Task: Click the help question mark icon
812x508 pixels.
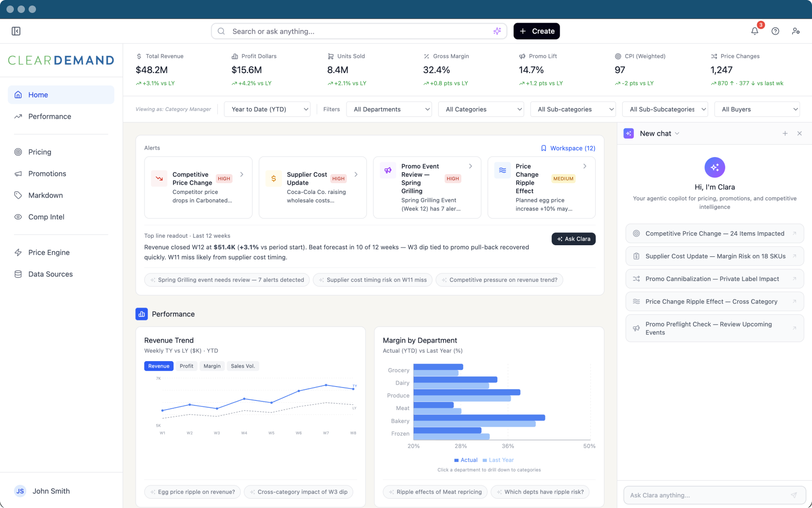Action: (775, 31)
